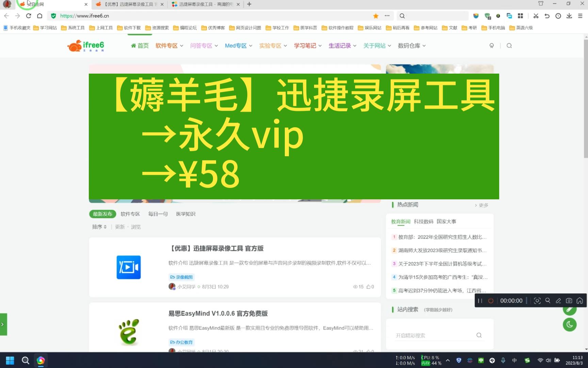Select the 每日一句 tab
The image size is (588, 368).
coord(157,214)
